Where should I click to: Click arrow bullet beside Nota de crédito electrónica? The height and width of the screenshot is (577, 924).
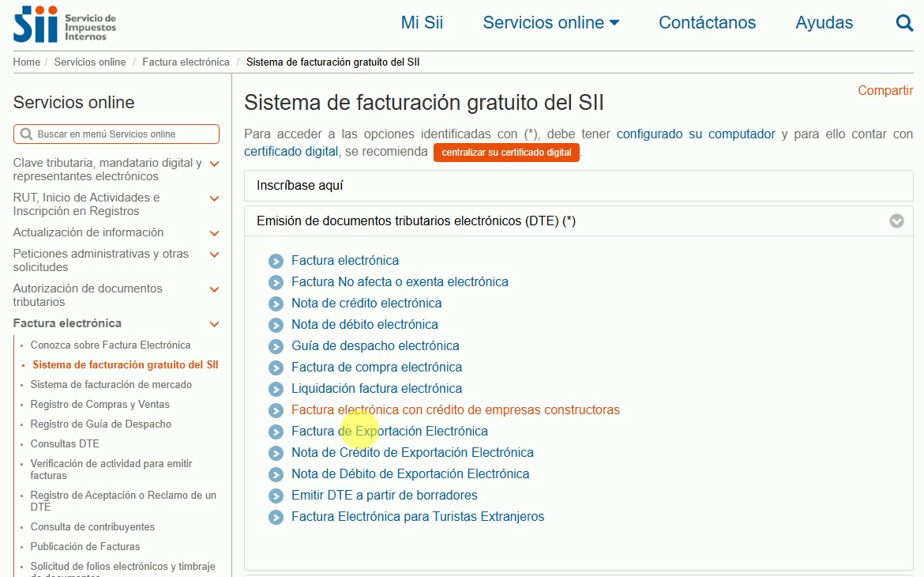(276, 304)
